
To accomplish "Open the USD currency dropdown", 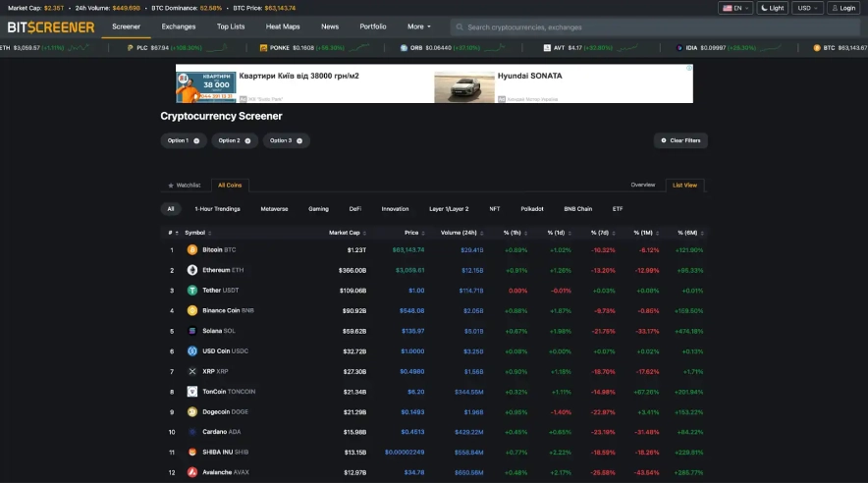I will click(808, 8).
